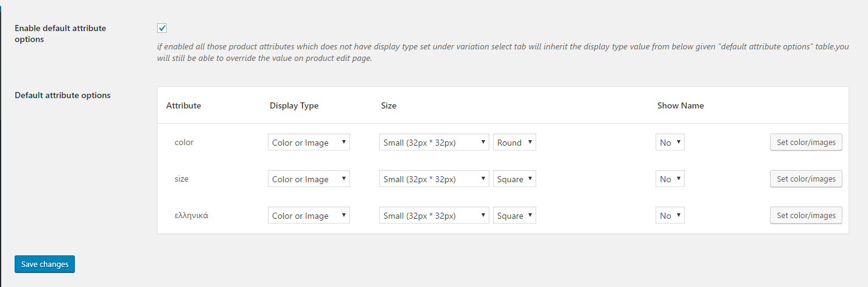
Task: Open the Round shape dropdown for color
Action: click(514, 143)
